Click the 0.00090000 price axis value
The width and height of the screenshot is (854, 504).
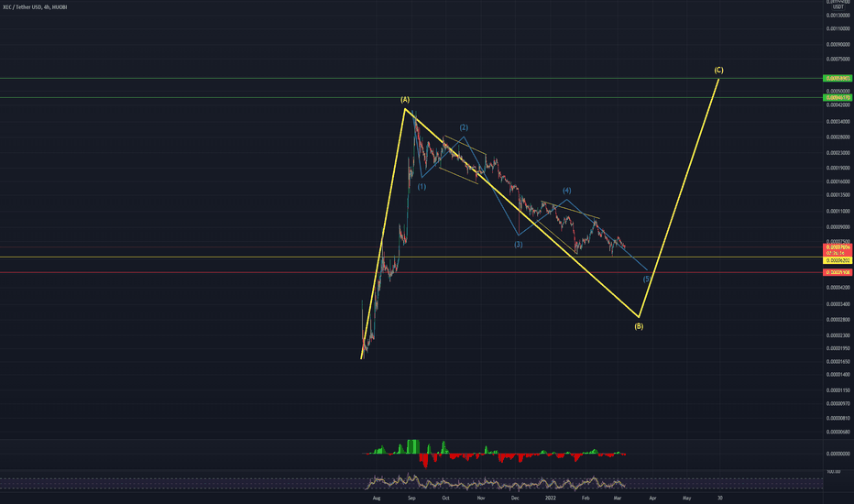[x=838, y=45]
